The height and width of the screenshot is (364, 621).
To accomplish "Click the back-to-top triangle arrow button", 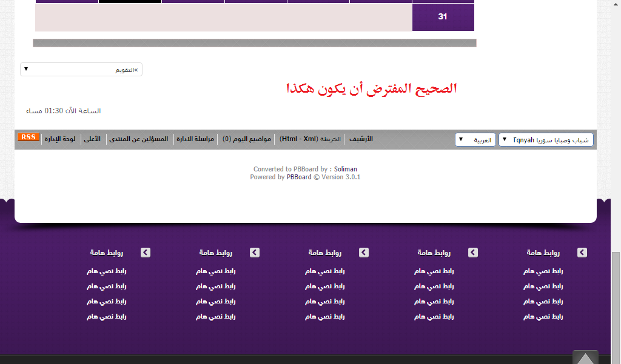I will [585, 357].
